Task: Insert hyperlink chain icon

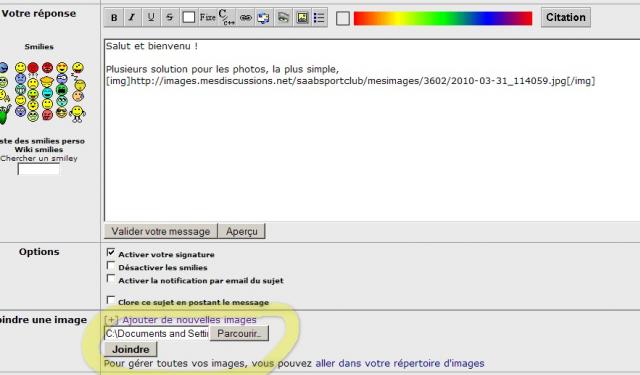Action: tap(245, 18)
